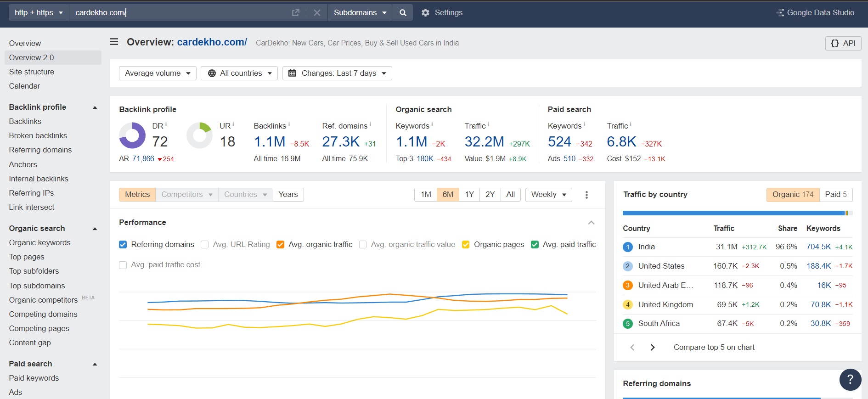Select the Metrics tab
Image resolution: width=868 pixels, height=399 pixels.
pos(137,195)
